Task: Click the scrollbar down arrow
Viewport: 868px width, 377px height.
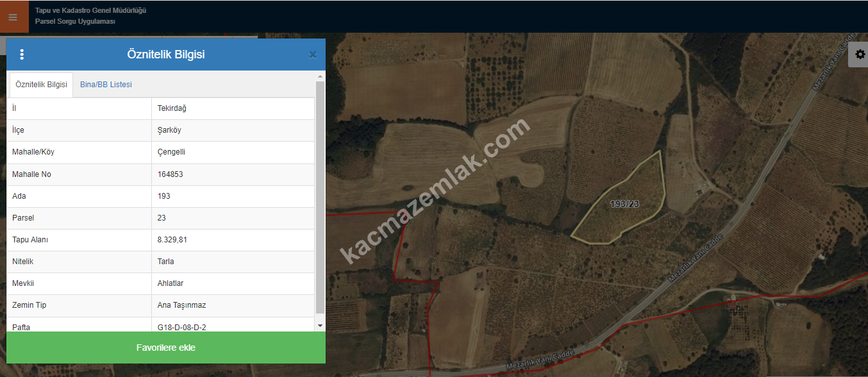Action: click(x=320, y=326)
